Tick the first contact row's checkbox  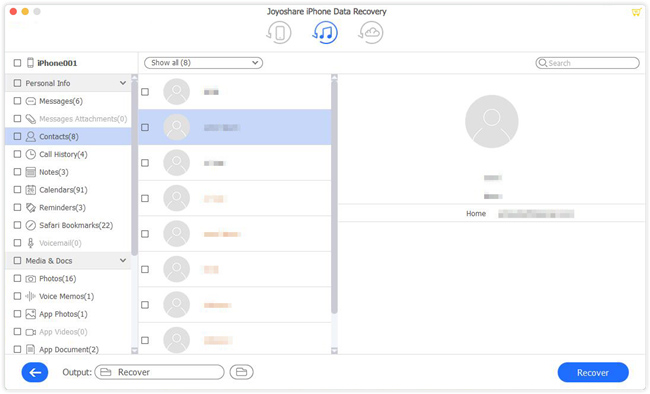145,92
